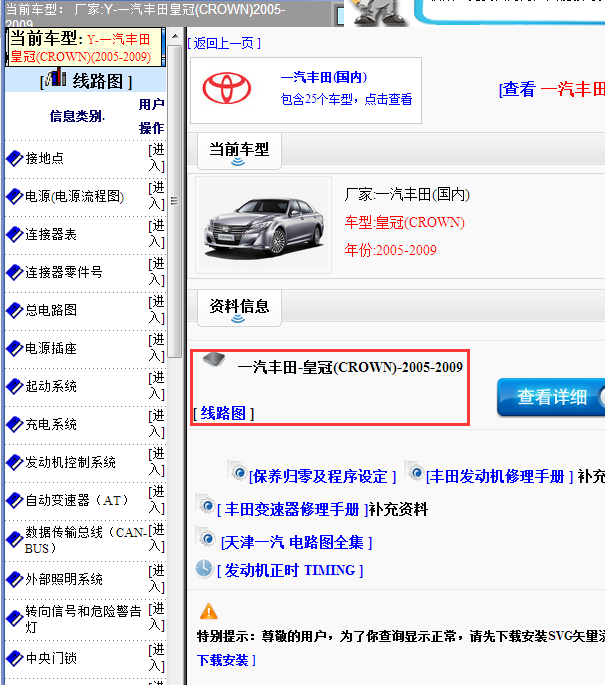Click 进入 for 电源(电源流程图) row
This screenshot has width=605, height=685.
point(156,196)
